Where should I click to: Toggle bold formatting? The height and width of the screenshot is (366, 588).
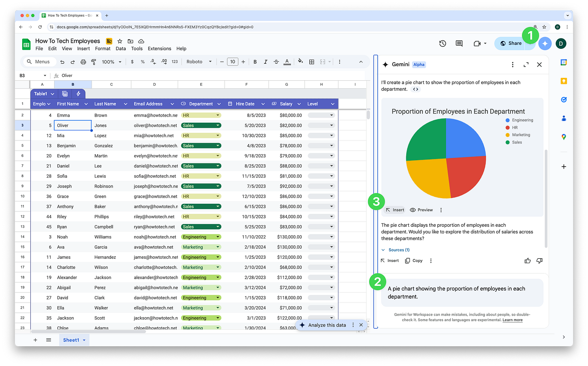click(x=255, y=62)
